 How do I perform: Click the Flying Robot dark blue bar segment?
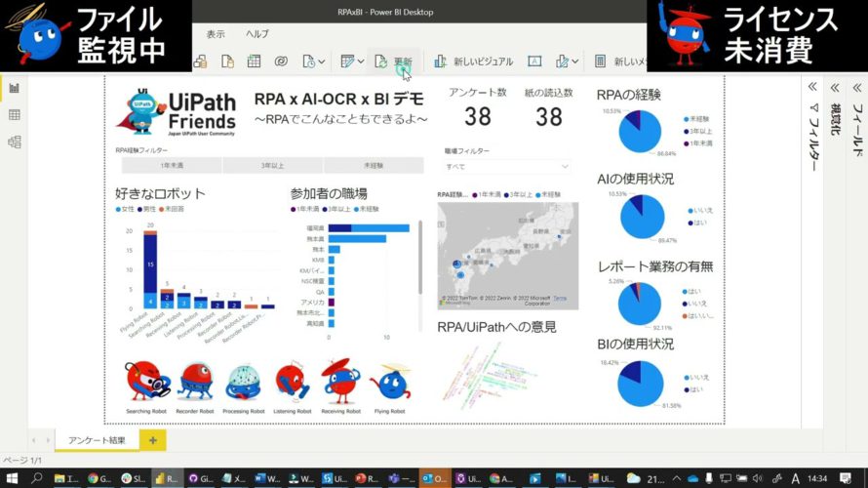click(150, 264)
